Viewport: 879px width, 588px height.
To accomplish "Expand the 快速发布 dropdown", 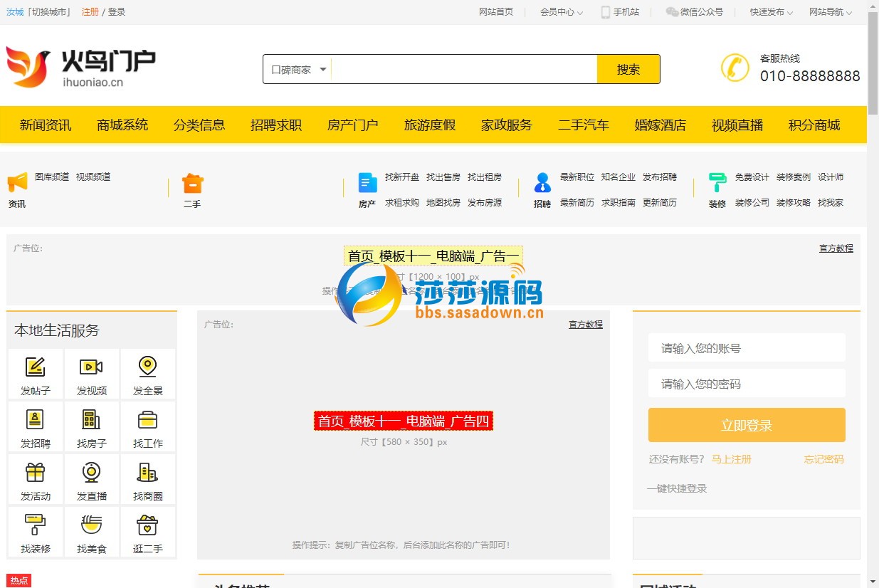I will 772,12.
